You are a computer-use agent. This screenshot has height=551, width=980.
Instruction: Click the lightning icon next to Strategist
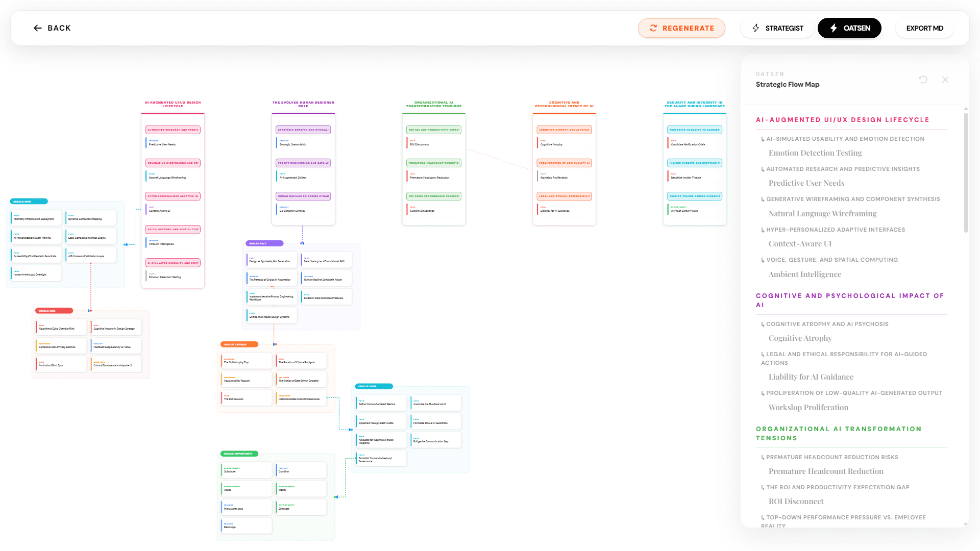coord(756,28)
